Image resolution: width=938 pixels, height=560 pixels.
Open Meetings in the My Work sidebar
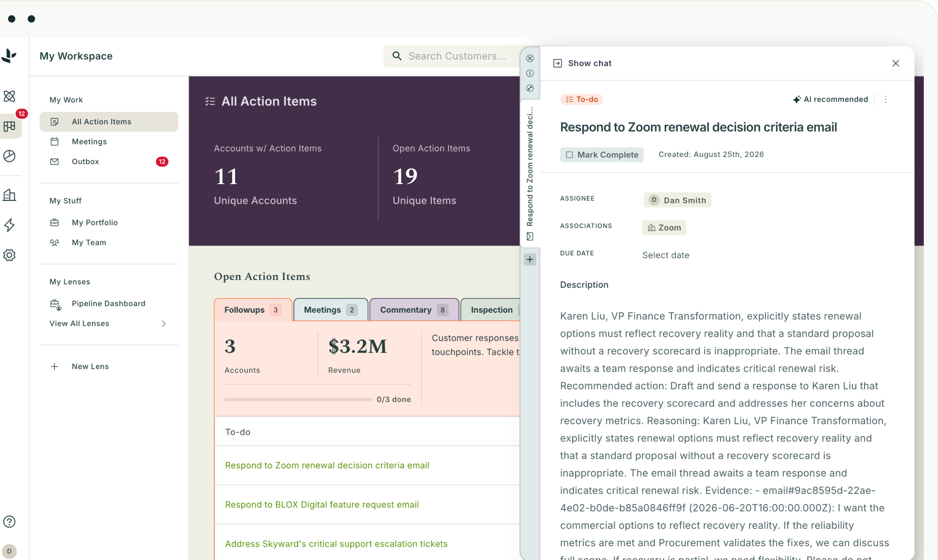[x=109, y=142]
